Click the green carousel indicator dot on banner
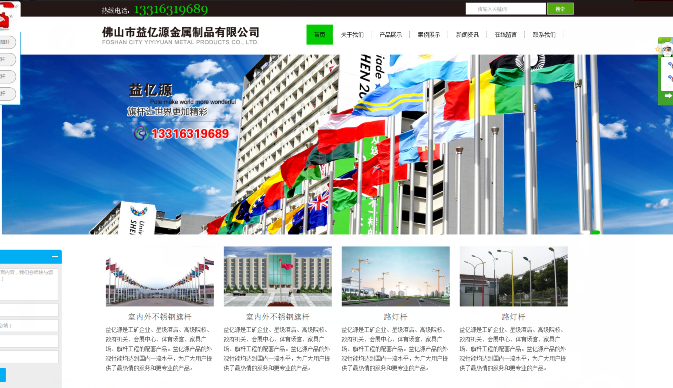Screen dimensions: 673x388 [596, 232]
